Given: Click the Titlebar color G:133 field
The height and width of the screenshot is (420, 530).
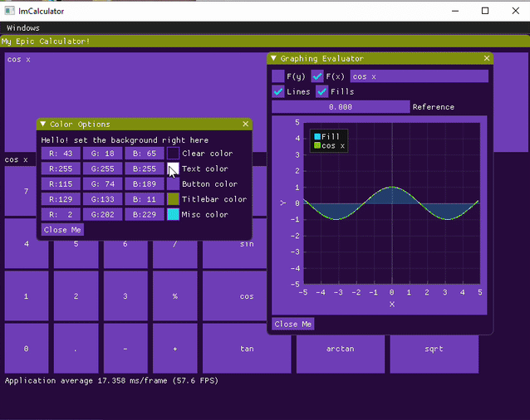Looking at the screenshot, I should tap(102, 199).
